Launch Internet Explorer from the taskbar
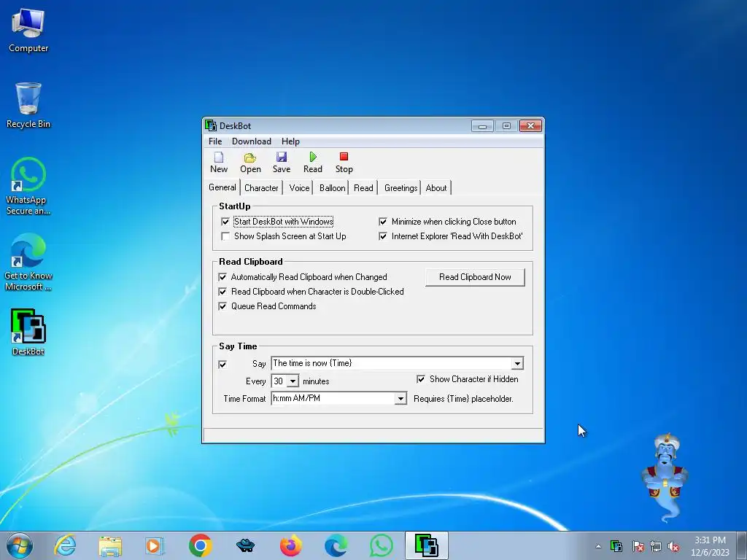The image size is (747, 560). [x=65, y=545]
